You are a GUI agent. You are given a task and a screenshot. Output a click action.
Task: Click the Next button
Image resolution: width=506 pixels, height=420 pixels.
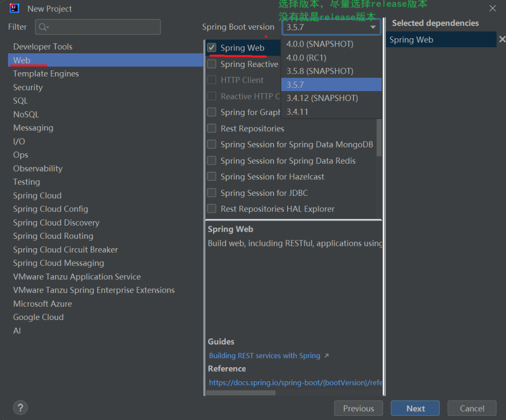(415, 408)
